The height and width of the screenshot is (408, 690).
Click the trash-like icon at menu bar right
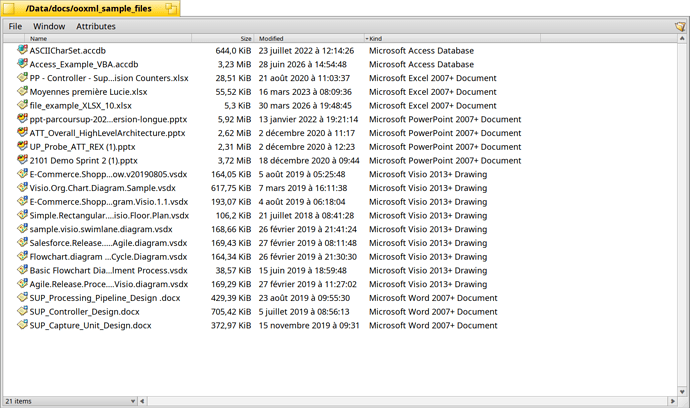click(680, 26)
